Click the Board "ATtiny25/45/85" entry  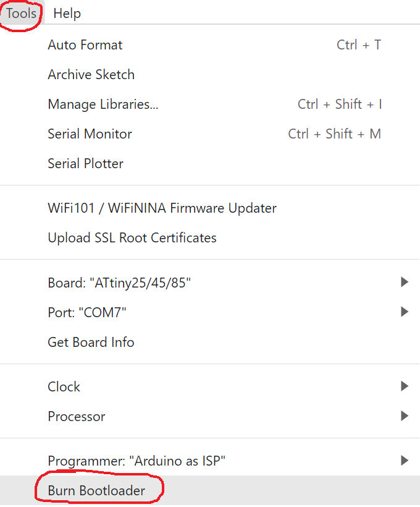point(119,283)
